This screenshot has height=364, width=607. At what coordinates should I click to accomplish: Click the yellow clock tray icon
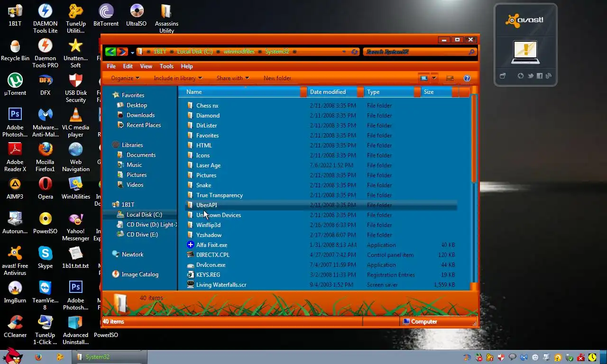593,357
